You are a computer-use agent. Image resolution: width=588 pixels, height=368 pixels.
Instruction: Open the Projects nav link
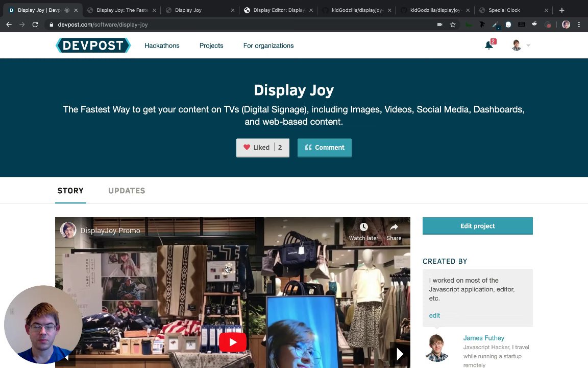coord(211,45)
